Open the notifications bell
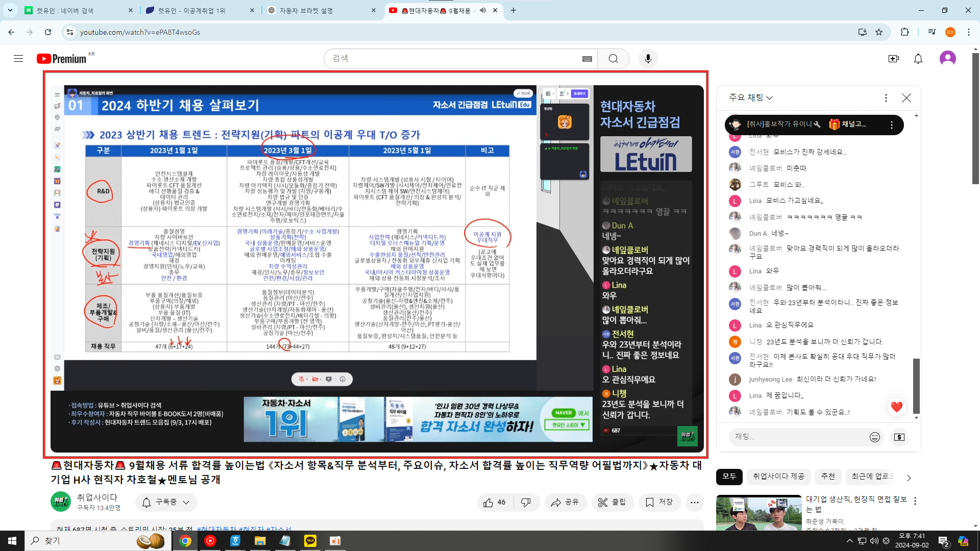Viewport: 980px width, 551px height. [x=918, y=59]
